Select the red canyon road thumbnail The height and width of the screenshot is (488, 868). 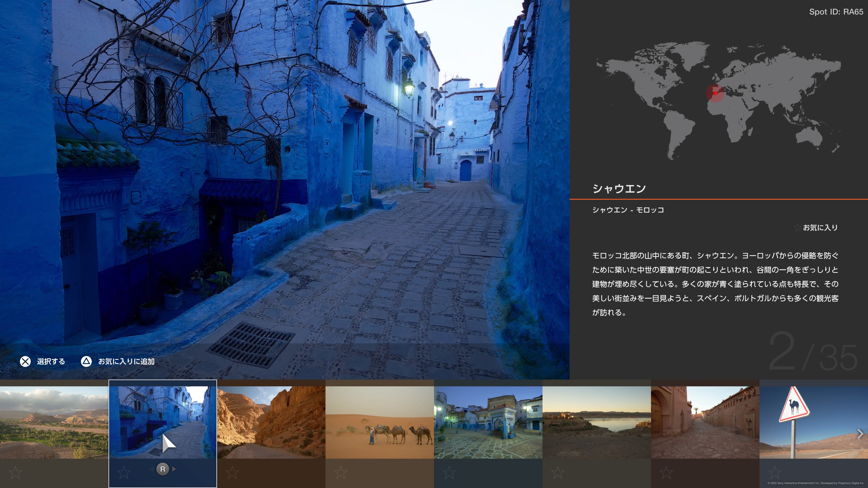tap(271, 422)
